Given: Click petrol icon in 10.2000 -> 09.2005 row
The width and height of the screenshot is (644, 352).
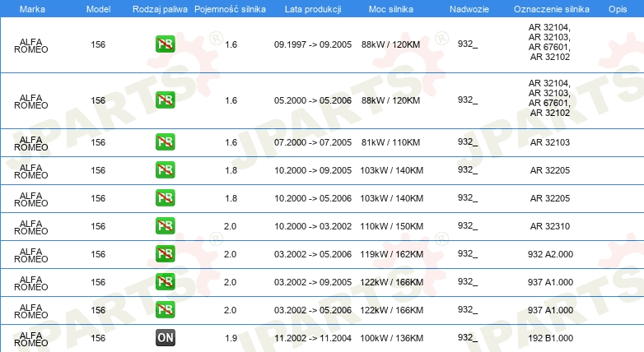Looking at the screenshot, I should coord(165,170).
